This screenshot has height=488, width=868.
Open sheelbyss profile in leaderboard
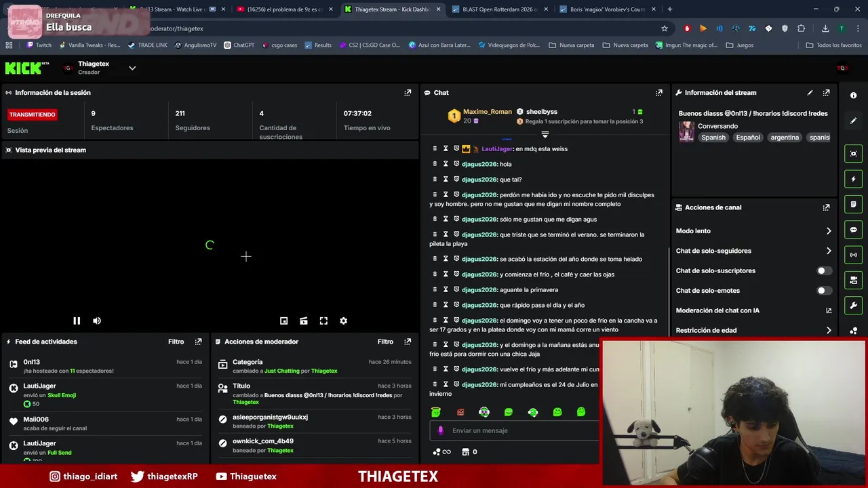click(x=541, y=112)
